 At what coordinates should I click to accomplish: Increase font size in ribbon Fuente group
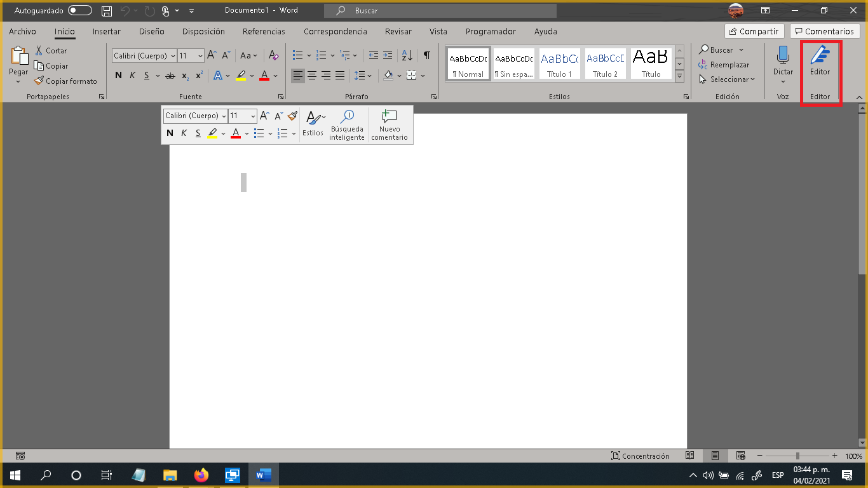coord(212,56)
